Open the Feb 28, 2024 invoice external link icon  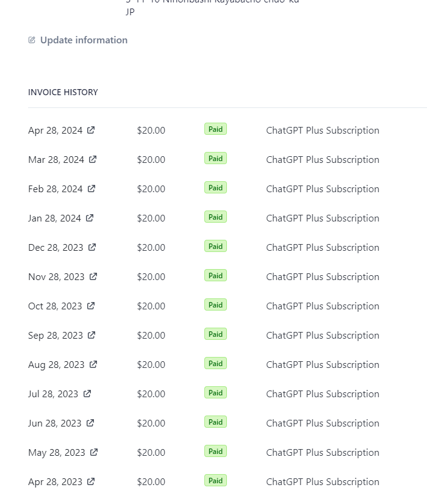[x=91, y=189]
